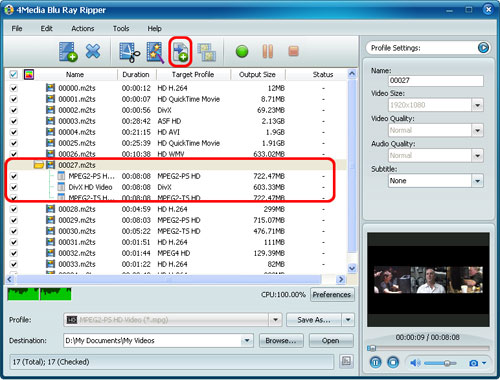The width and height of the screenshot is (500, 380).
Task: Open the Subtitle dropdown
Action: tap(477, 181)
